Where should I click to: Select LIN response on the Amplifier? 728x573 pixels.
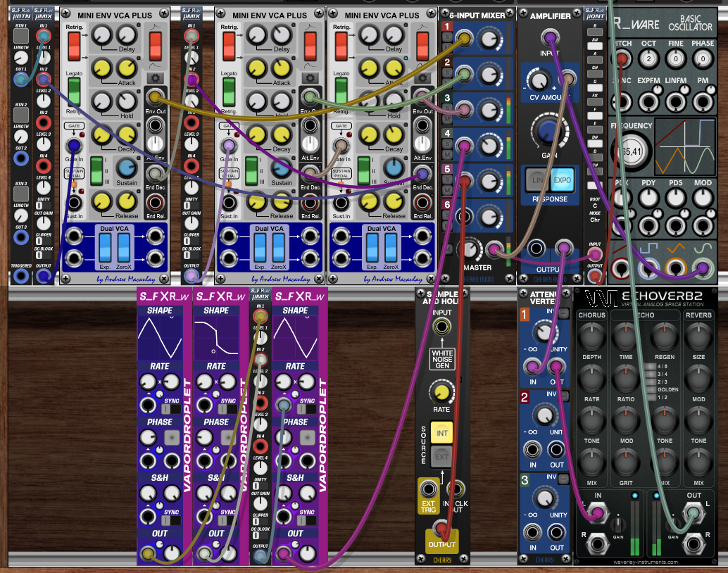pos(537,180)
